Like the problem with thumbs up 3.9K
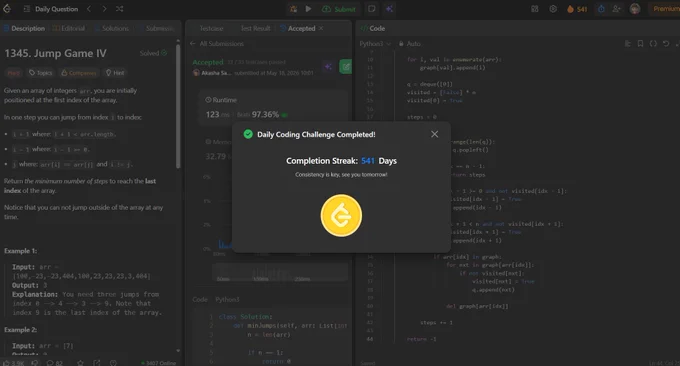680x366 pixels. pyautogui.click(x=14, y=363)
